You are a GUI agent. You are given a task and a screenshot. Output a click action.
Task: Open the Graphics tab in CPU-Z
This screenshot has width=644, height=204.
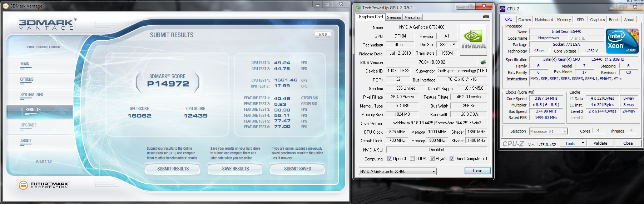coord(598,20)
